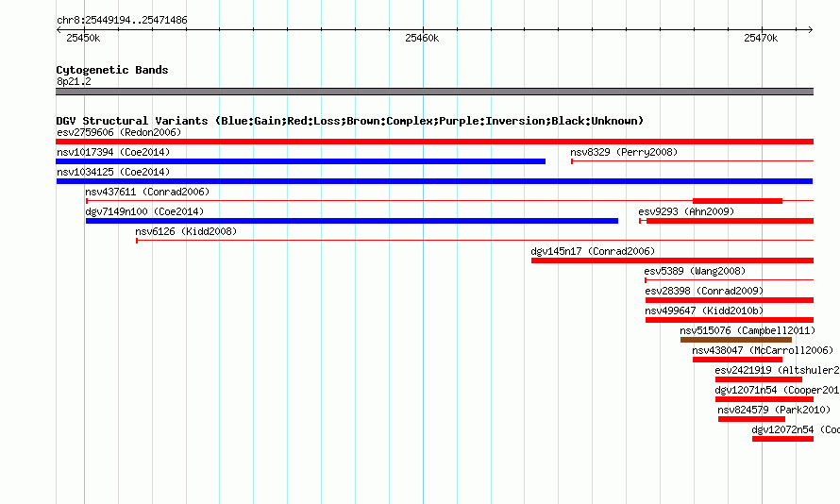Click the Cytogenetic Bands track title

112,70
